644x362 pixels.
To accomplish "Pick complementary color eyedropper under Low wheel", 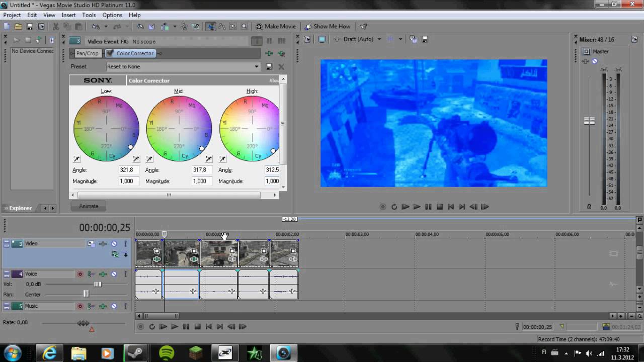I will point(76,159).
